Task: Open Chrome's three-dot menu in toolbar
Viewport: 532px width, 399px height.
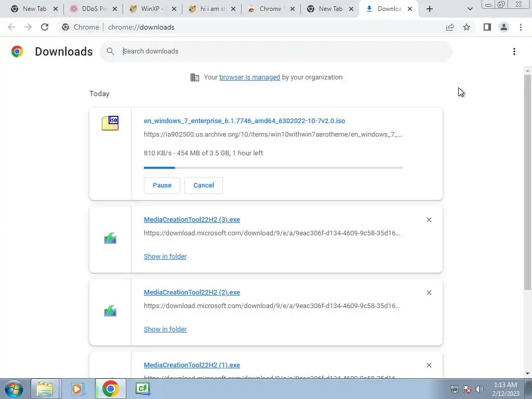Action: tap(521, 27)
